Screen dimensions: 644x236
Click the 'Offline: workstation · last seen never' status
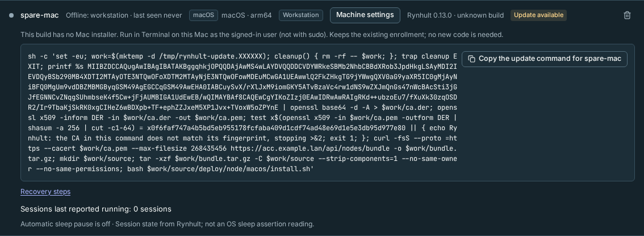point(124,15)
